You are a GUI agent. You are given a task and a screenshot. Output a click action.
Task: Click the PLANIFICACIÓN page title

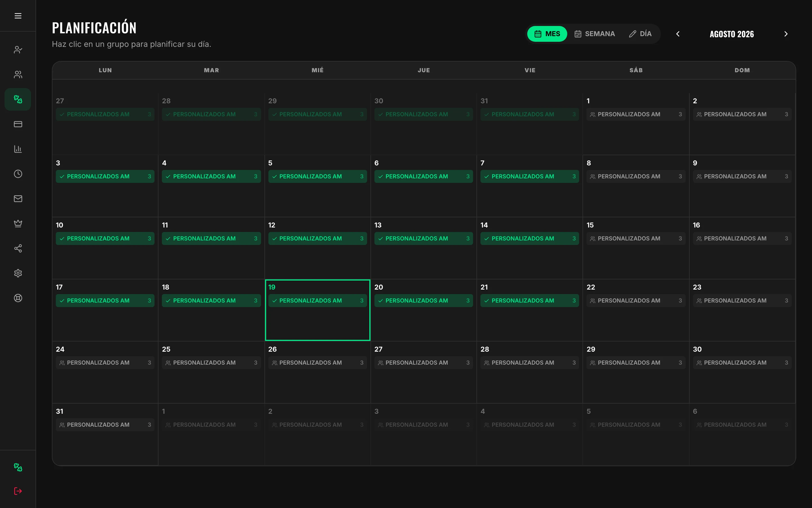pos(94,28)
